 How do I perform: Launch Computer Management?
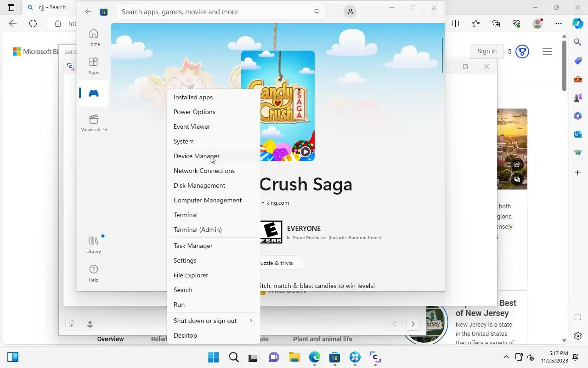click(214, 200)
